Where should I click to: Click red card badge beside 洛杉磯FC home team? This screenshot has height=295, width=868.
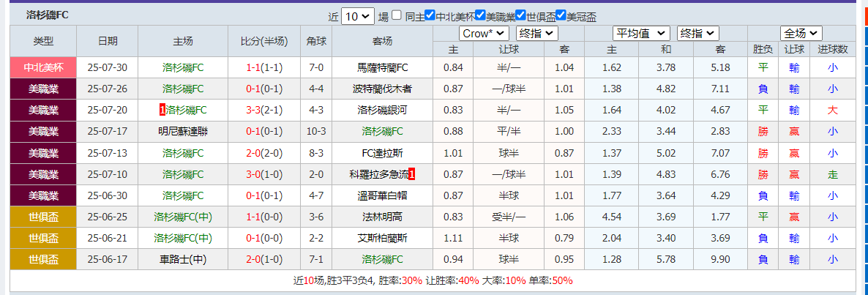click(x=162, y=110)
